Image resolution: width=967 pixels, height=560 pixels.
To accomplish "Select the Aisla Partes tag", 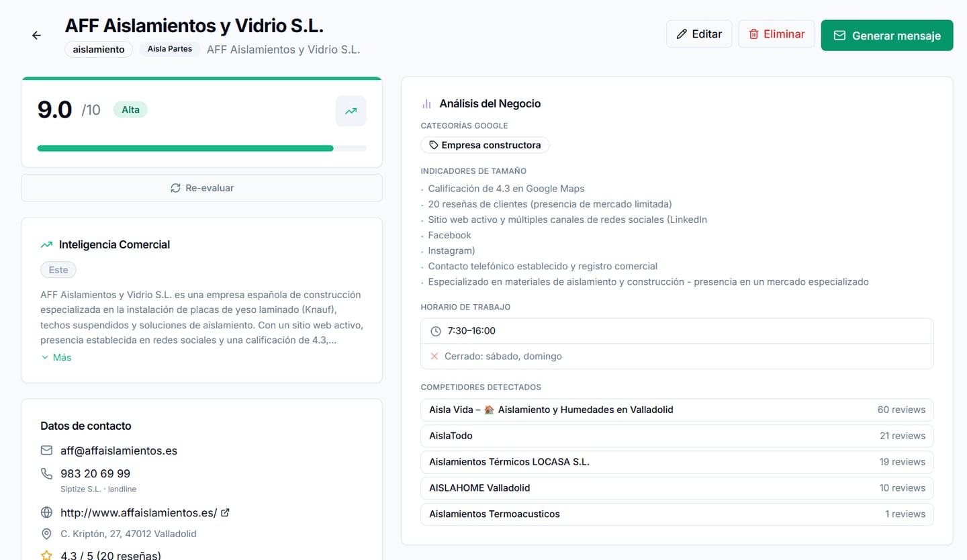I will pyautogui.click(x=170, y=49).
